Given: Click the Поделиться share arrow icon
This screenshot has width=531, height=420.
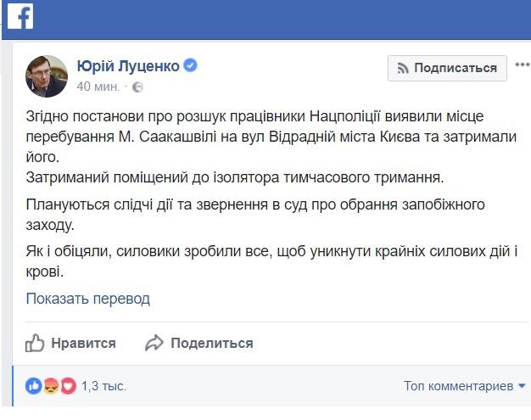Looking at the screenshot, I should coord(154,343).
